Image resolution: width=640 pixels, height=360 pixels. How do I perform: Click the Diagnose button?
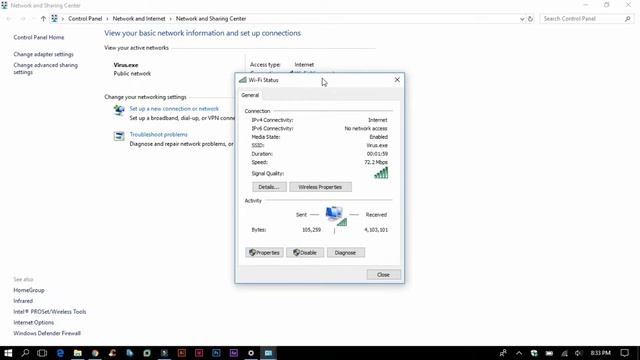point(345,253)
